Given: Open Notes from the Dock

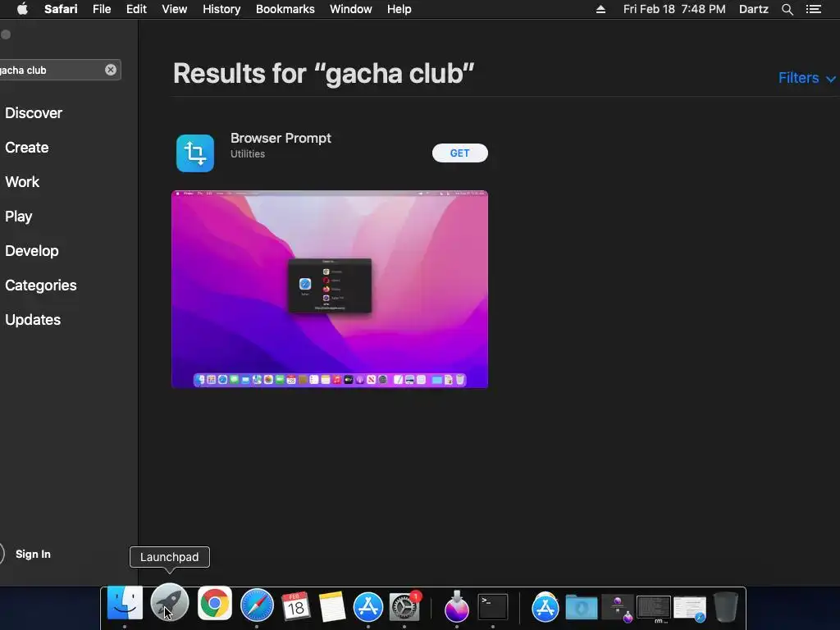Looking at the screenshot, I should (331, 606).
